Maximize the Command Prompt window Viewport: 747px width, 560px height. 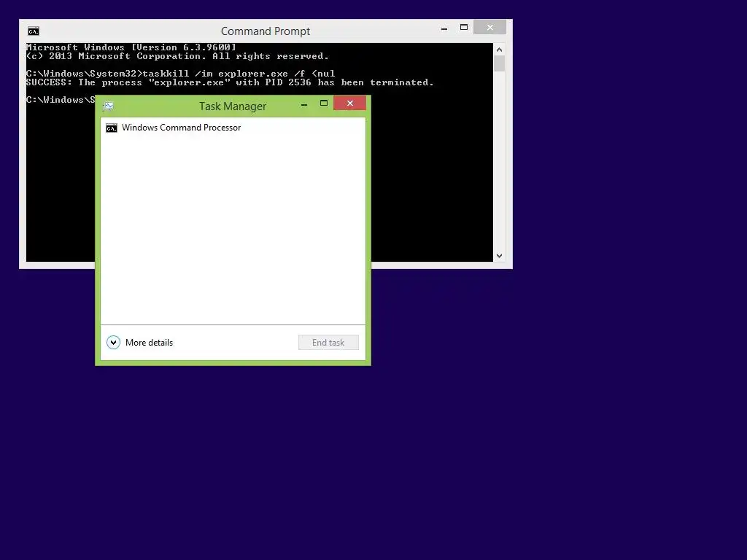[x=463, y=28]
